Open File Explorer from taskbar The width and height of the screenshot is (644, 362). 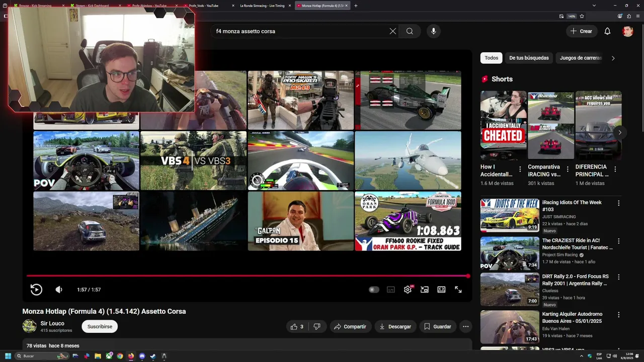click(x=98, y=356)
